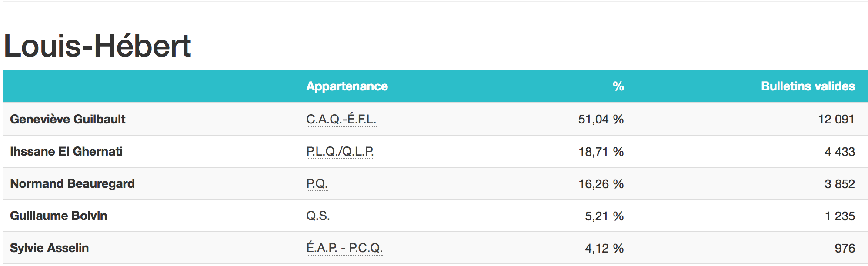
Task: Select candidate name Normand Beauregard
Action: [x=73, y=183]
